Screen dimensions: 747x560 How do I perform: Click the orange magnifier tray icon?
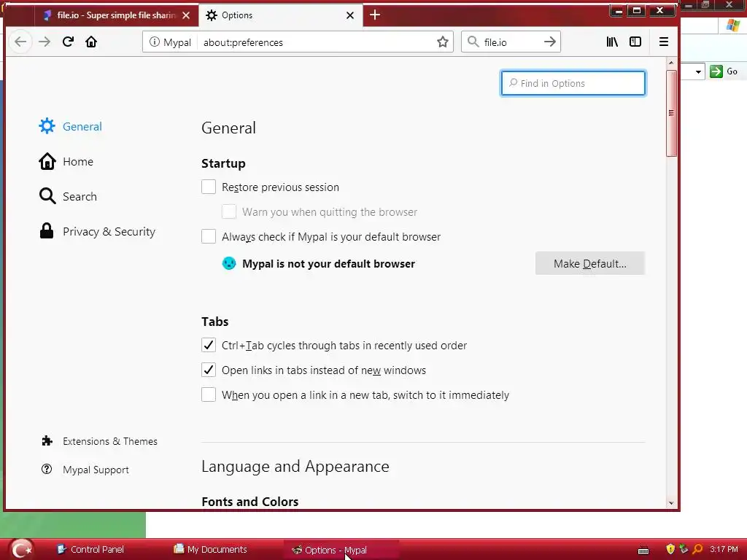(x=698, y=550)
